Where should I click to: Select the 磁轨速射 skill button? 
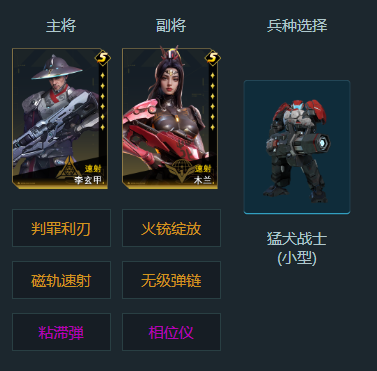coord(61,280)
